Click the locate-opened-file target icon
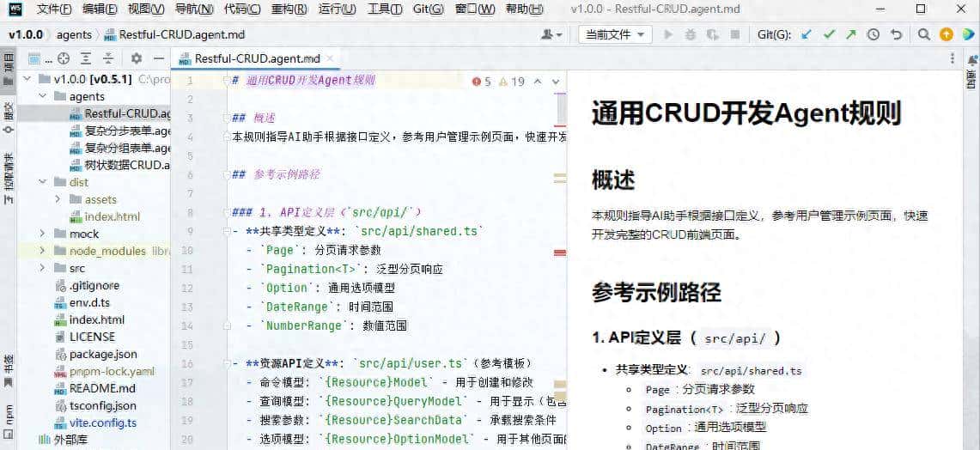Screen dimensions: 980x450 (x=63, y=58)
